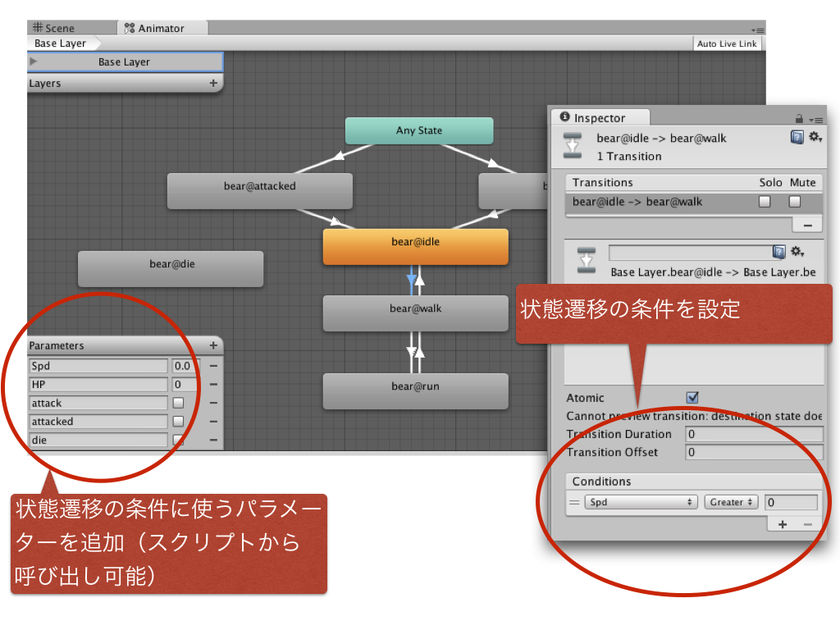
Task: Click the attack parameter name field
Action: (x=98, y=403)
